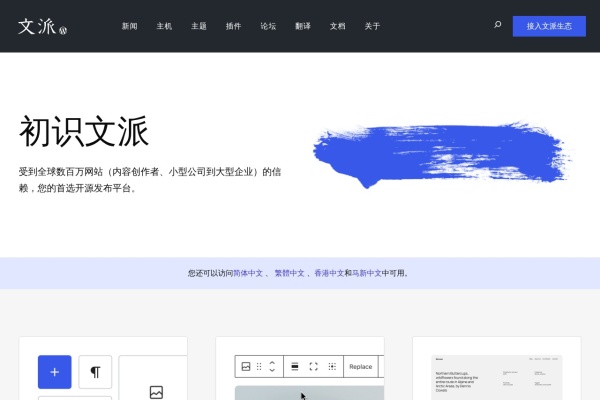Follow the 马新中文 link
The width and height of the screenshot is (600, 400).
367,273
